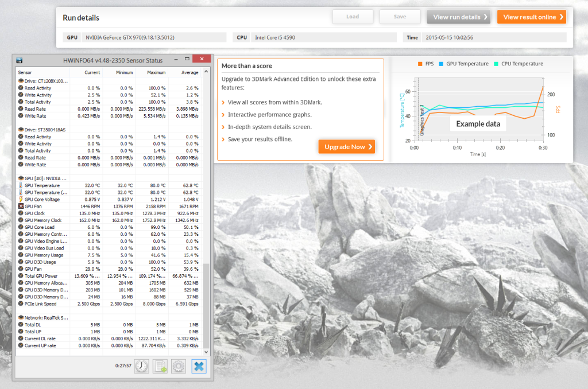The height and width of the screenshot is (389, 588).
Task: Select the Drive: CT120BX100 sensor group
Action: tap(43, 81)
